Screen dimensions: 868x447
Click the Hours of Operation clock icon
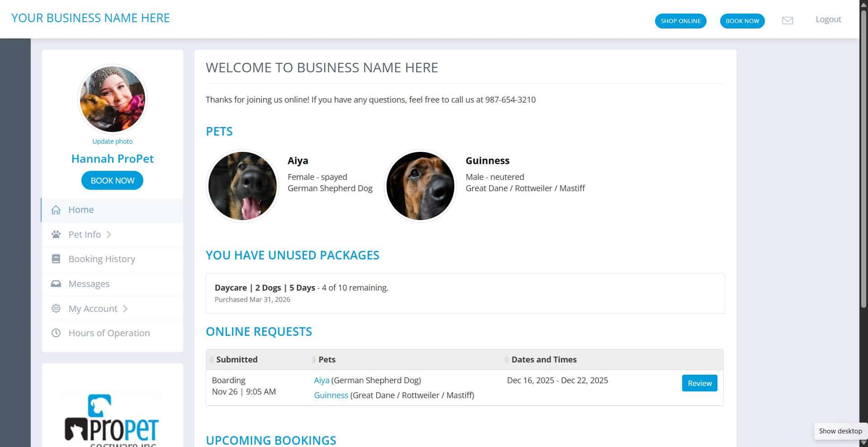click(x=56, y=333)
